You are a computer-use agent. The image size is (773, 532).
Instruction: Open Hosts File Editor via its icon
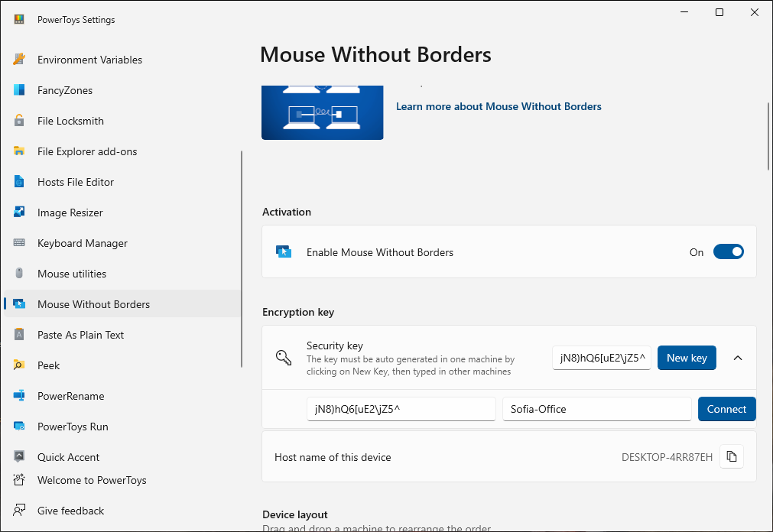[21, 182]
